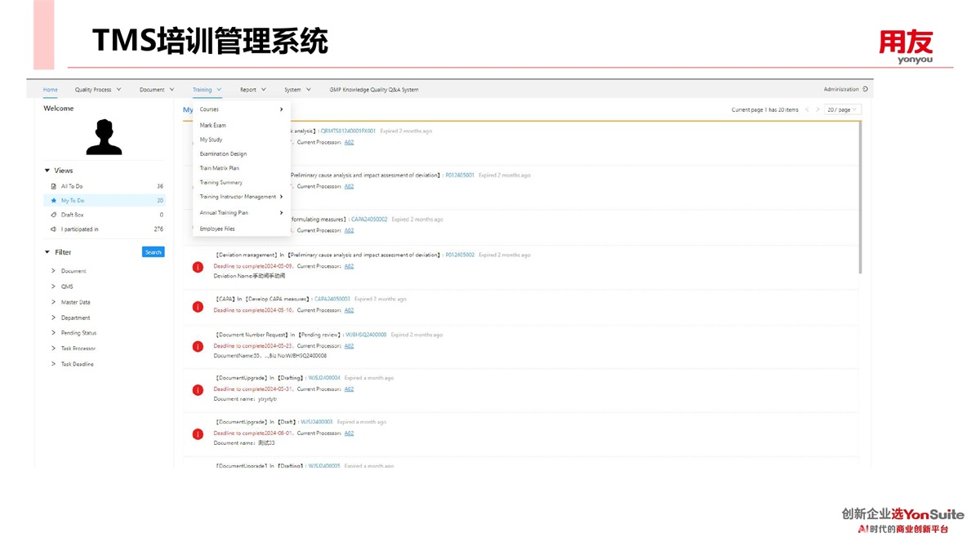Click red alert icon for CAPA24050003 task
The image size is (980, 551).
coord(198,307)
